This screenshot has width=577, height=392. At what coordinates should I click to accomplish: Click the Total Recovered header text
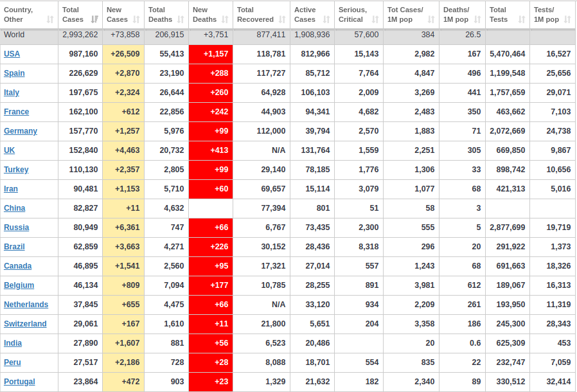pos(255,15)
